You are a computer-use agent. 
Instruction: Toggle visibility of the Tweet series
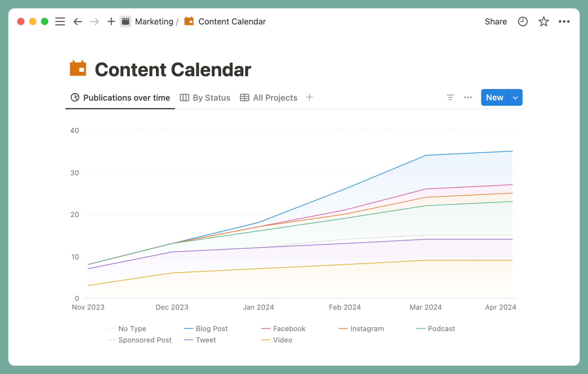[206, 340]
